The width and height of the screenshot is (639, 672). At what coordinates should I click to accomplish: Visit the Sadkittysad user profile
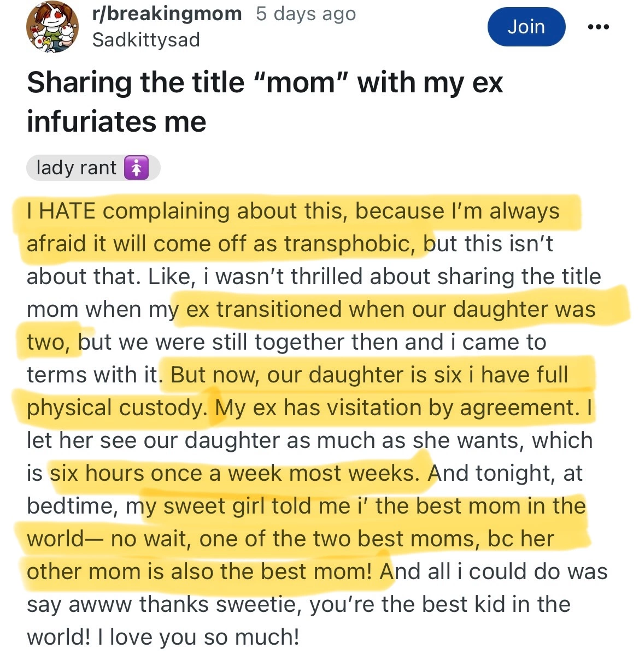click(x=146, y=40)
